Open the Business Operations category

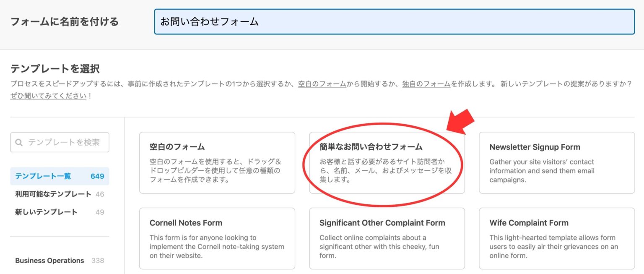coord(49,260)
